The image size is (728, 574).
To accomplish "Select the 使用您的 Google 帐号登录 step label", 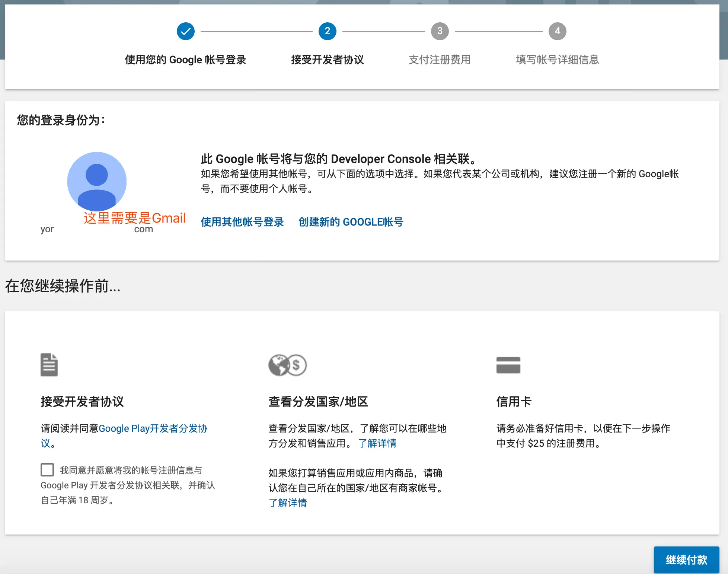I will (185, 60).
